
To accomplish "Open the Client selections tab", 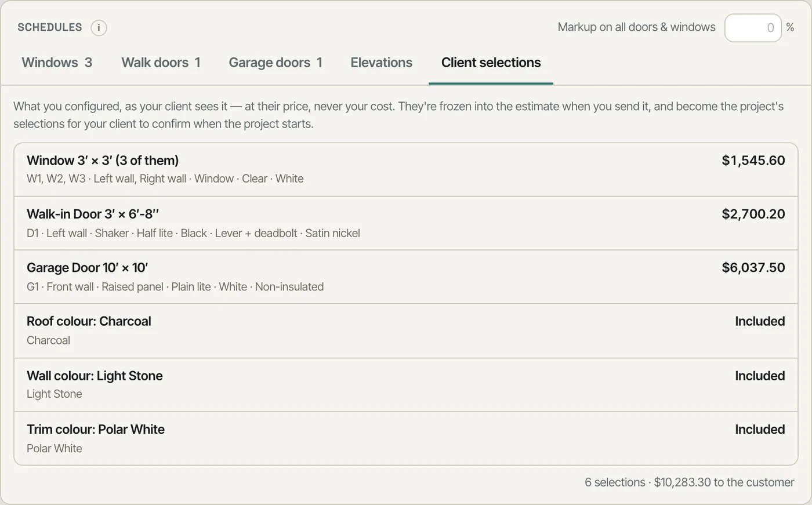I will 491,63.
